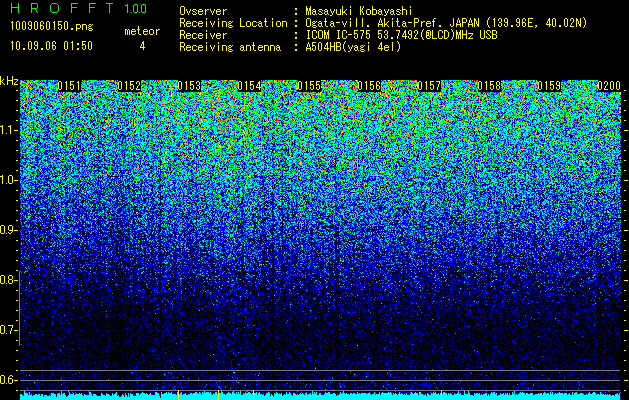The image size is (629, 400).
Task: Click the 'meteor' count label
Action: [x=142, y=31]
